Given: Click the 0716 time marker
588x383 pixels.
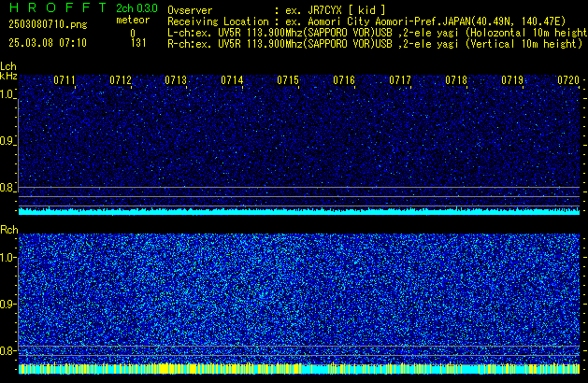Looking at the screenshot, I should (344, 80).
